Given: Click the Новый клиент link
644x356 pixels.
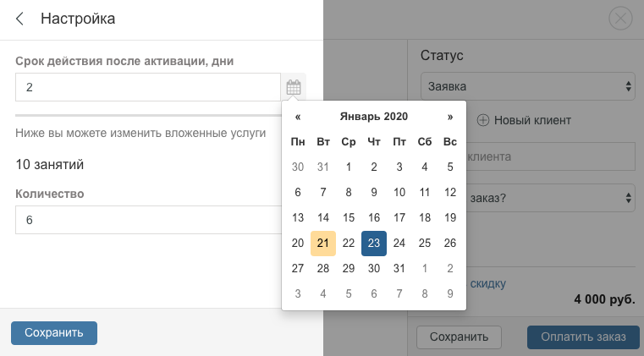Looking at the screenshot, I should [532, 120].
